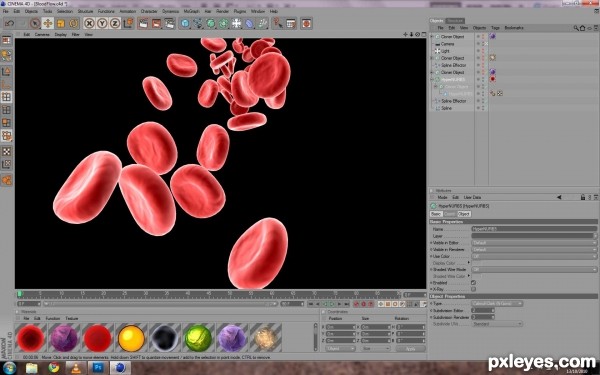Toggle the Z axis lock

115,23
